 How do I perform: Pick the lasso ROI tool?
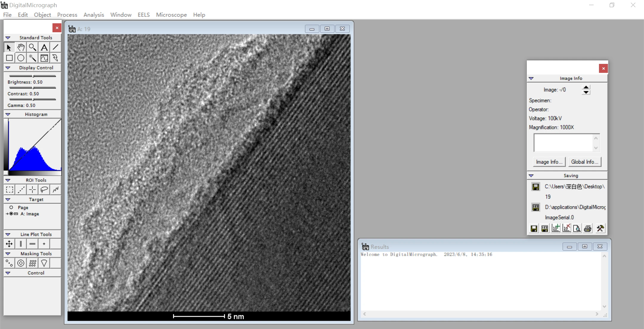click(44, 189)
